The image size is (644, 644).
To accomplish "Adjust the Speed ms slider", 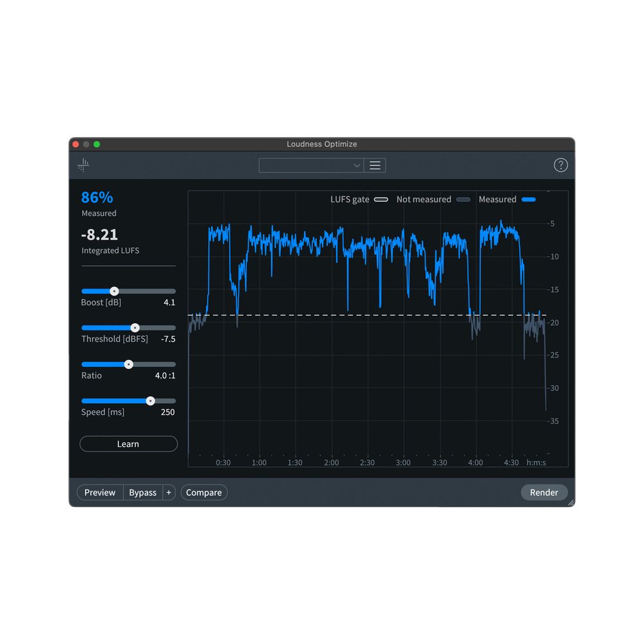I will click(150, 401).
